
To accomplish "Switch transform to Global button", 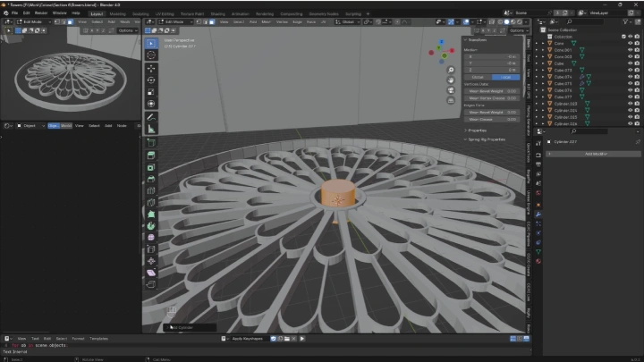I will tap(478, 77).
